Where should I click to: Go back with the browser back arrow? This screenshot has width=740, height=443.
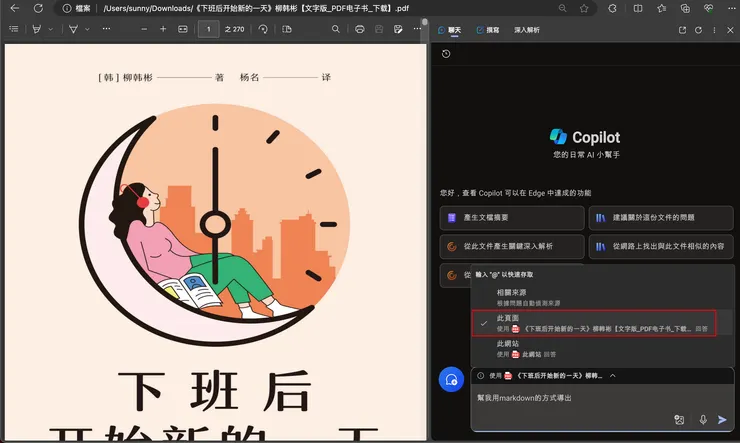[15, 8]
